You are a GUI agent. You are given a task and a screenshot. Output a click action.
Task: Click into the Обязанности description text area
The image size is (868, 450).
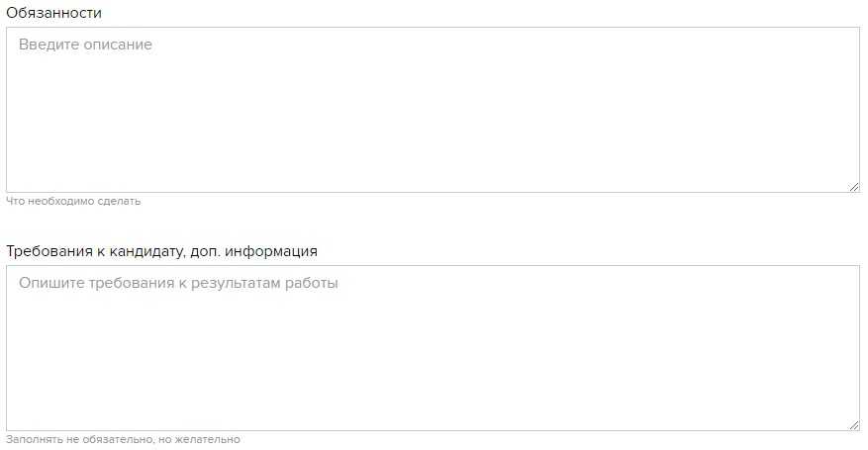pyautogui.click(x=433, y=110)
